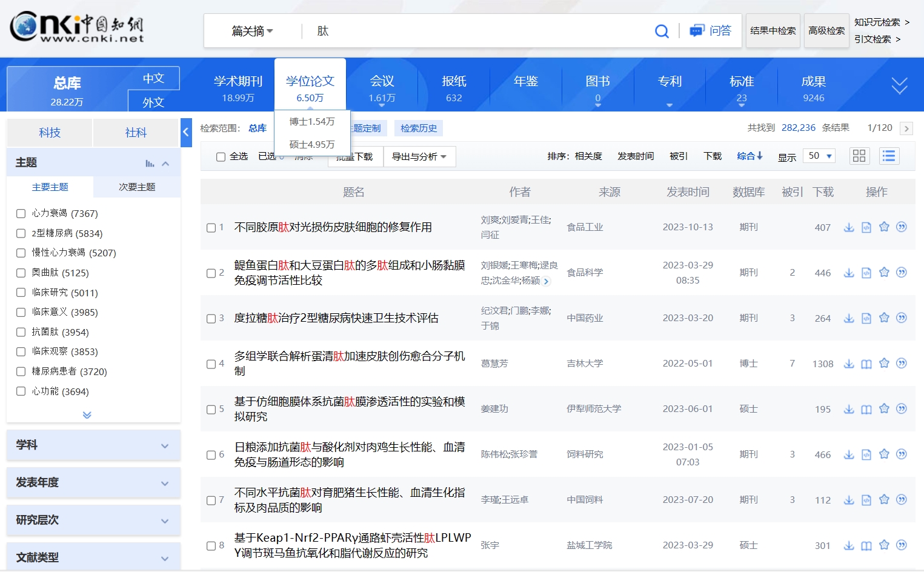This screenshot has height=572, width=924.
Task: Open 引文检索 link
Action: coord(877,39)
